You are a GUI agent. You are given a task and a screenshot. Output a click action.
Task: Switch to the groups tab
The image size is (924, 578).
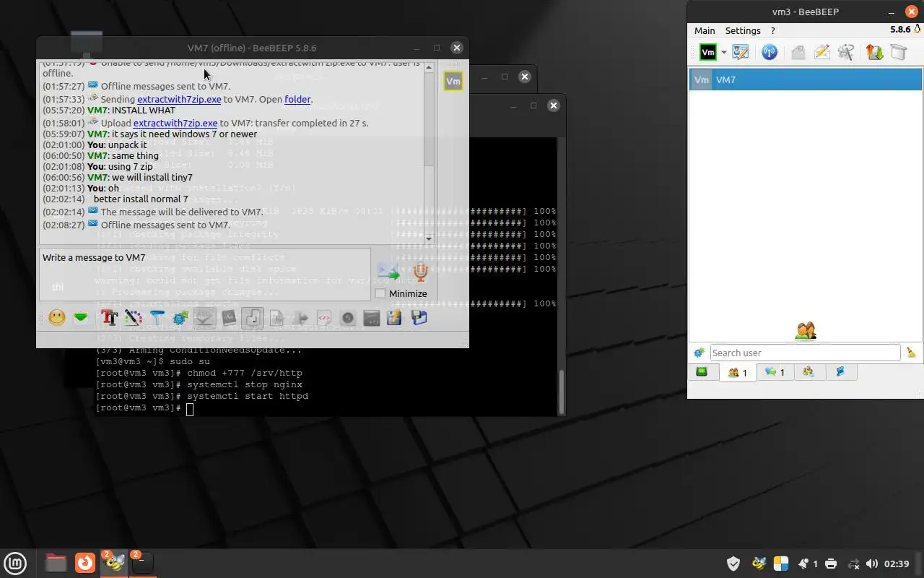coord(808,372)
